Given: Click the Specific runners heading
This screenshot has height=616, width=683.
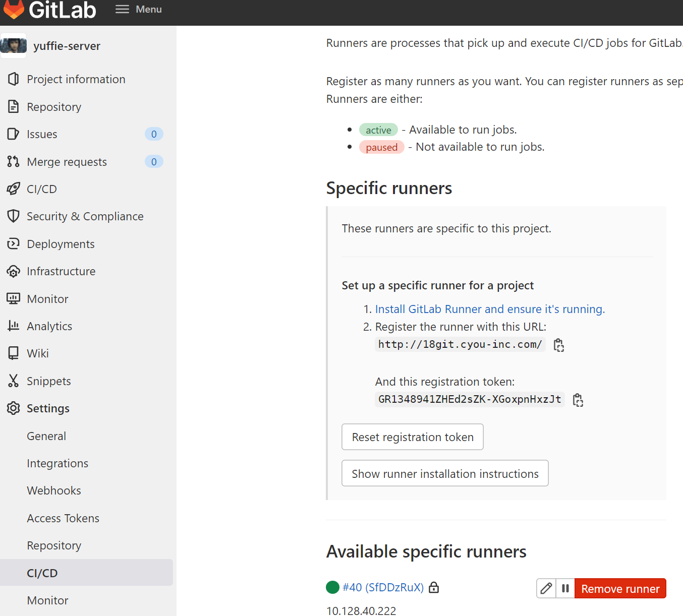Looking at the screenshot, I should (389, 188).
